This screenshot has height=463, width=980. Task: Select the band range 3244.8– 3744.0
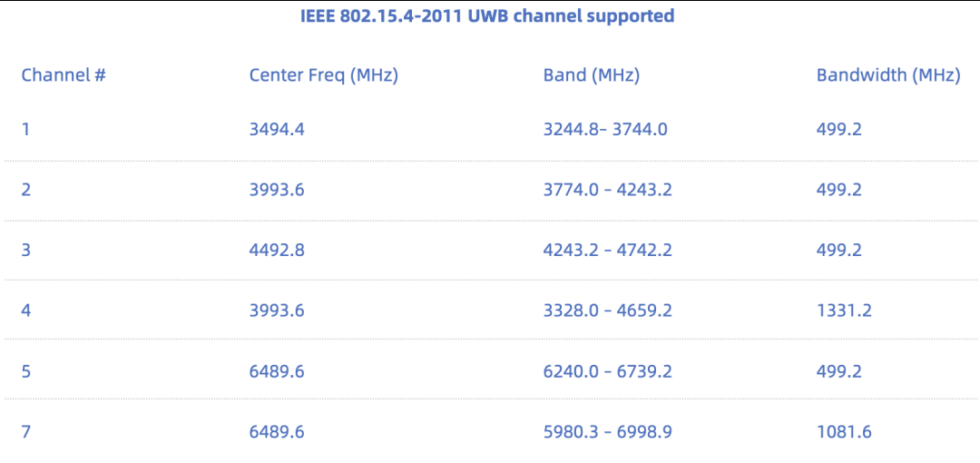pos(605,129)
